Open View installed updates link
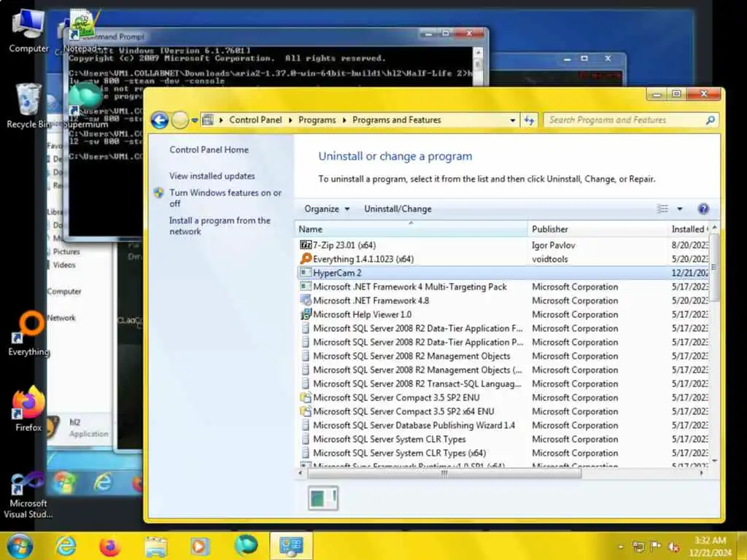This screenshot has width=747, height=560. pyautogui.click(x=212, y=176)
